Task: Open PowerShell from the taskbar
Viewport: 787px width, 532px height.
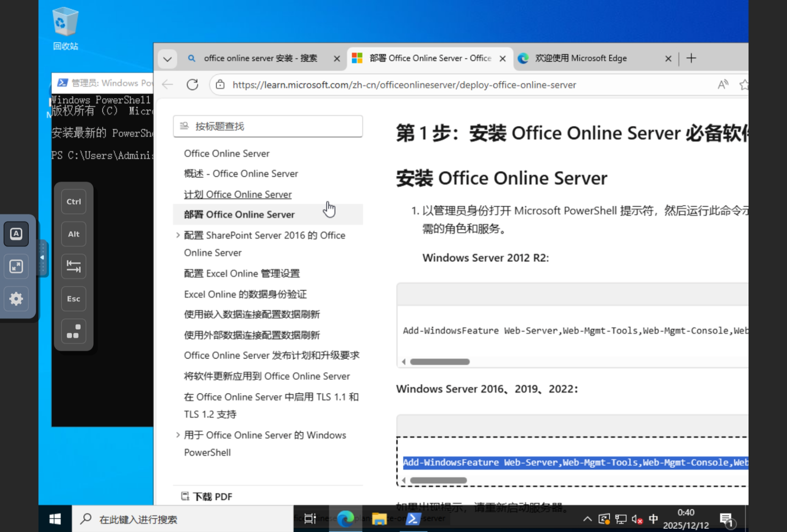Action: (413, 519)
